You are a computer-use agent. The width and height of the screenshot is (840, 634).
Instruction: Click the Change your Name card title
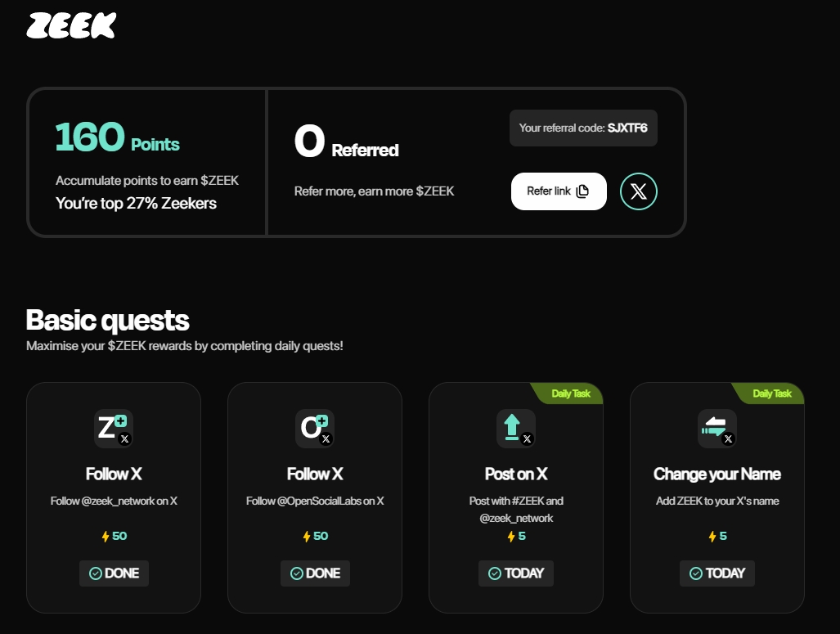(x=717, y=474)
